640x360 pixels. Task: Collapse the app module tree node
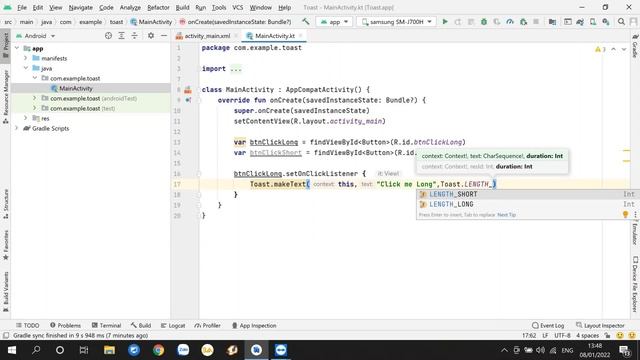click(x=17, y=48)
